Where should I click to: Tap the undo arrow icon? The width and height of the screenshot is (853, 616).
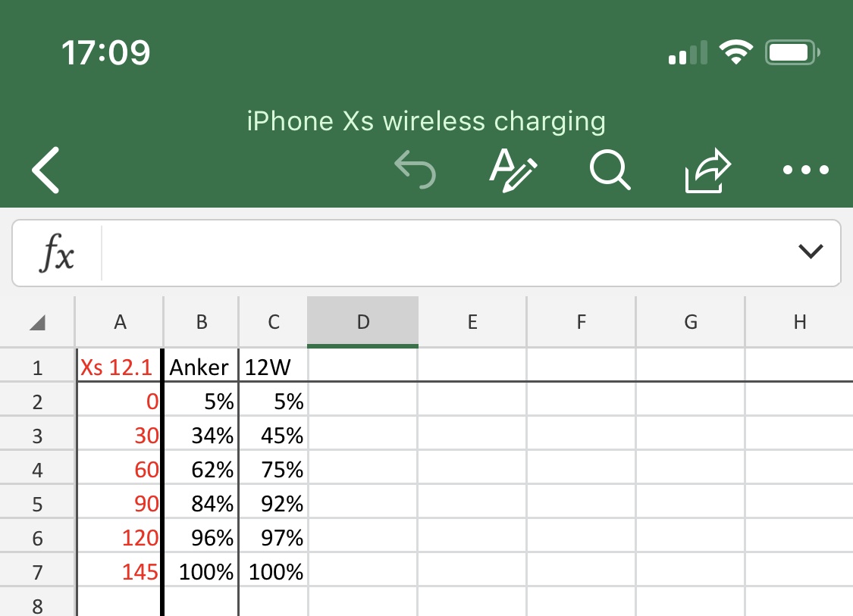click(x=416, y=169)
